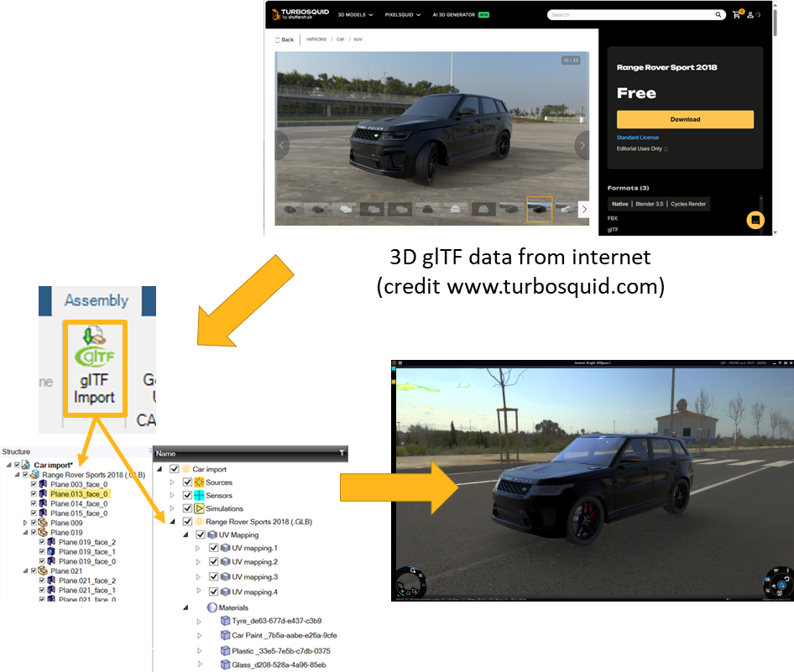Click the Glass material cube icon

225,664
